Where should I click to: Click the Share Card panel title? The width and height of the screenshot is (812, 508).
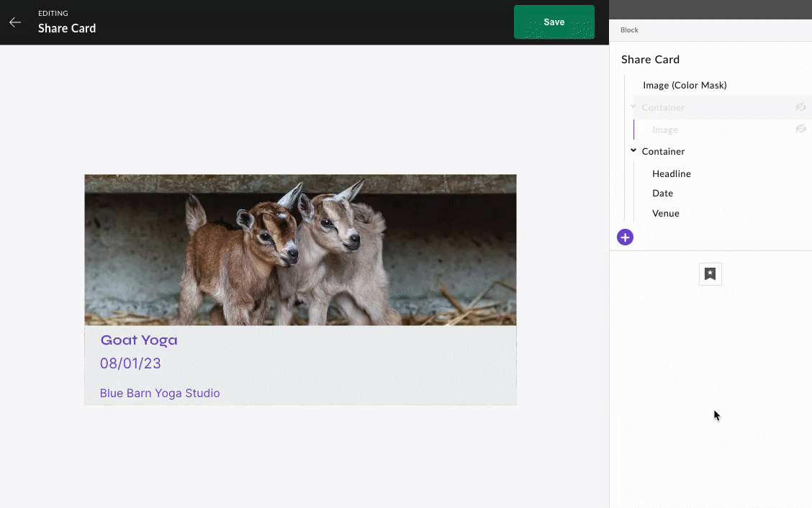click(650, 60)
